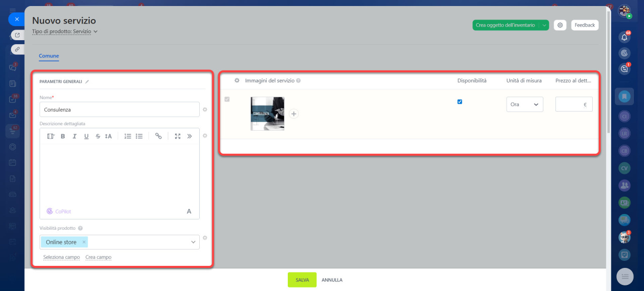The height and width of the screenshot is (291, 644).
Task: Open the Unità di misura dropdown
Action: (x=524, y=105)
